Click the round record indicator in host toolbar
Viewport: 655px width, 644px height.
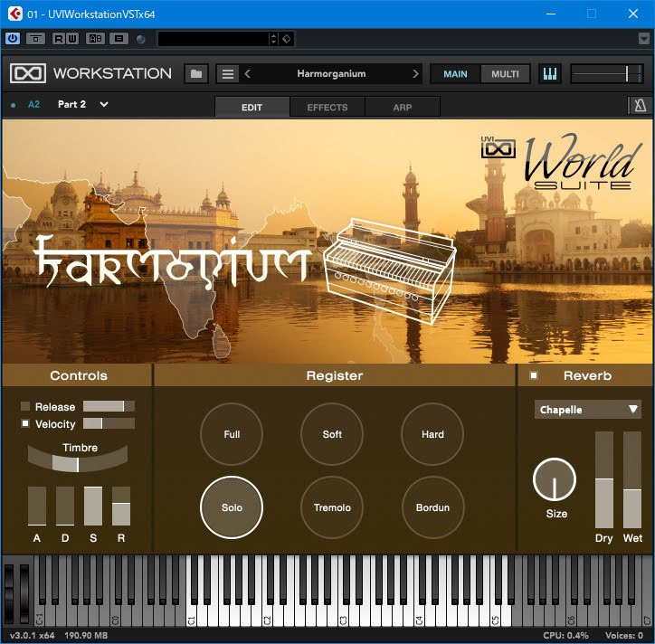click(x=141, y=39)
